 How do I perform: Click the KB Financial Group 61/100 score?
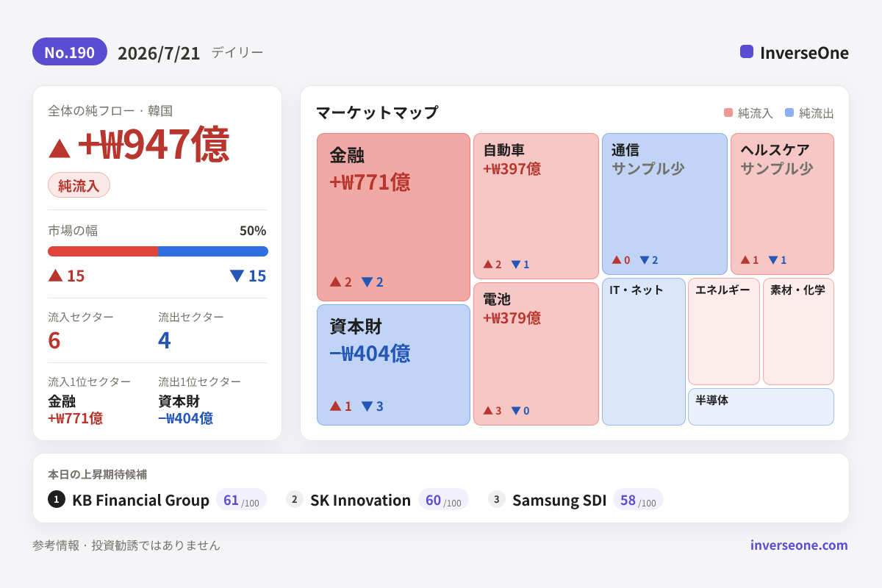241,500
